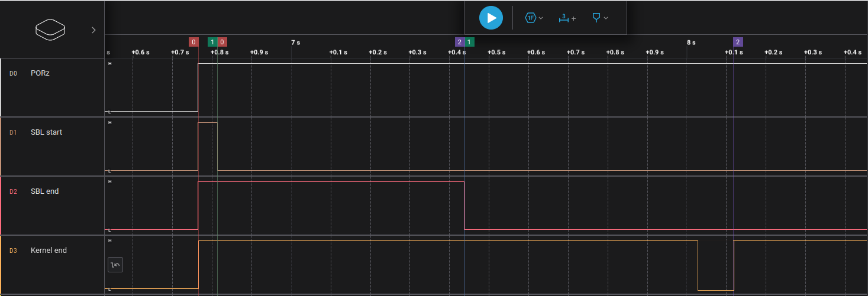Click the D1 channel label

click(14, 132)
